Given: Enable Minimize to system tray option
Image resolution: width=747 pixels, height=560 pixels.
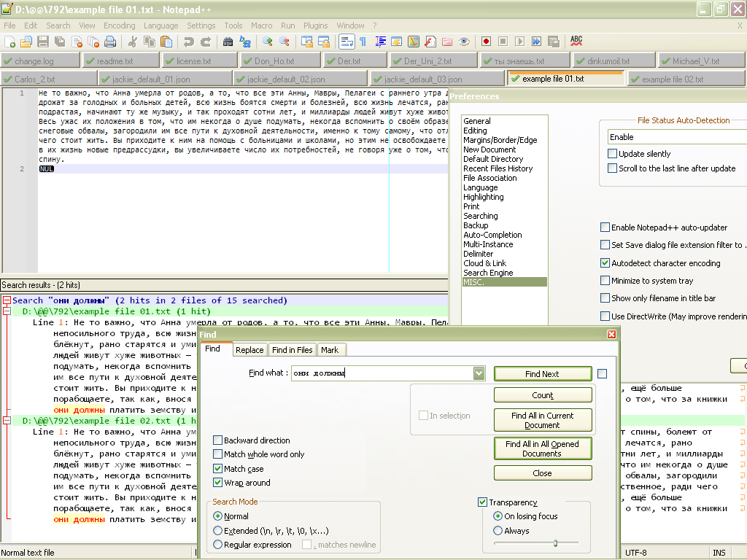Looking at the screenshot, I should [605, 281].
